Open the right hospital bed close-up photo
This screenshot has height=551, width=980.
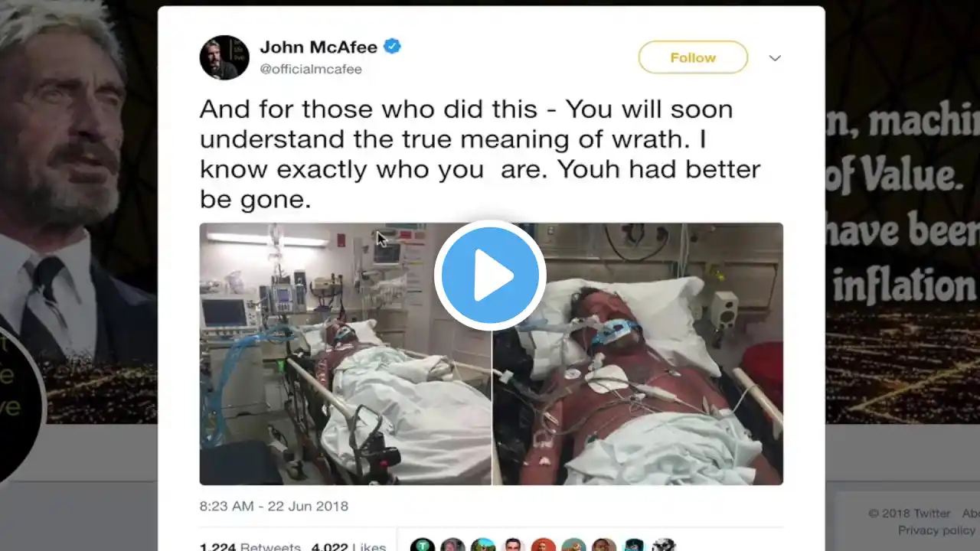tap(639, 354)
